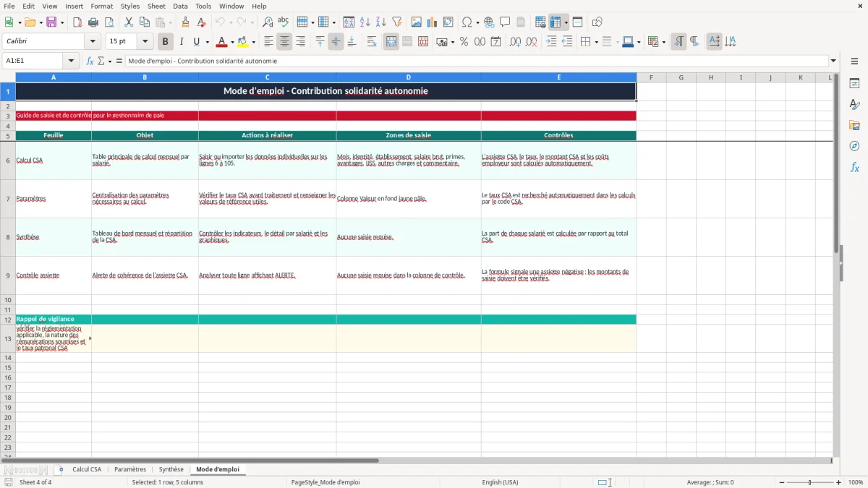Toggle Merge and Center Cells
The image size is (868, 488).
(391, 42)
